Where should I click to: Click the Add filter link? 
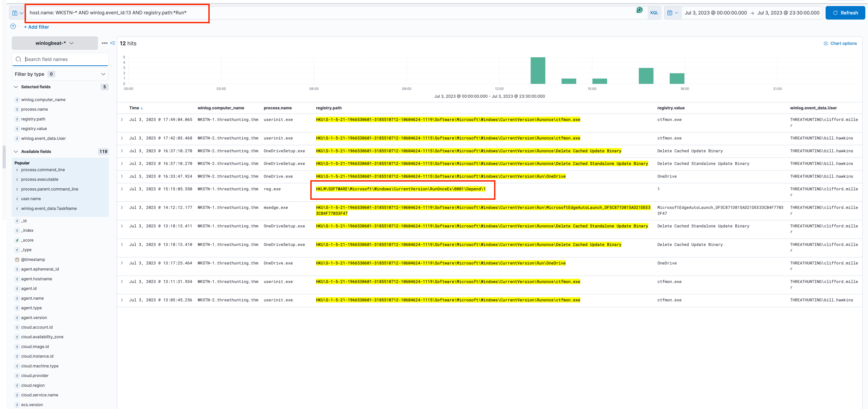click(36, 27)
